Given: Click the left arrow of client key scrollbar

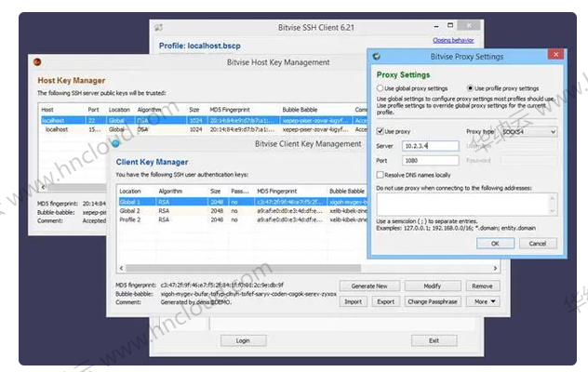Looking at the screenshot, I should pyautogui.click(x=121, y=268).
